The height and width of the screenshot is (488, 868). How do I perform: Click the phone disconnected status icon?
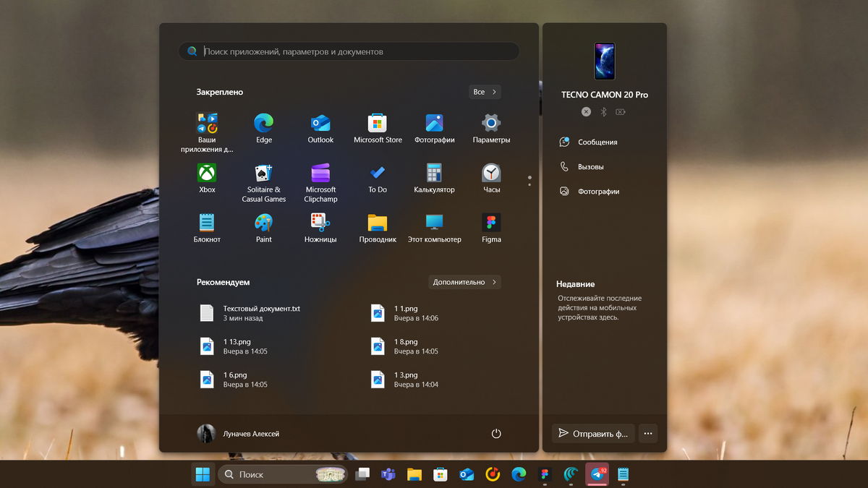586,112
